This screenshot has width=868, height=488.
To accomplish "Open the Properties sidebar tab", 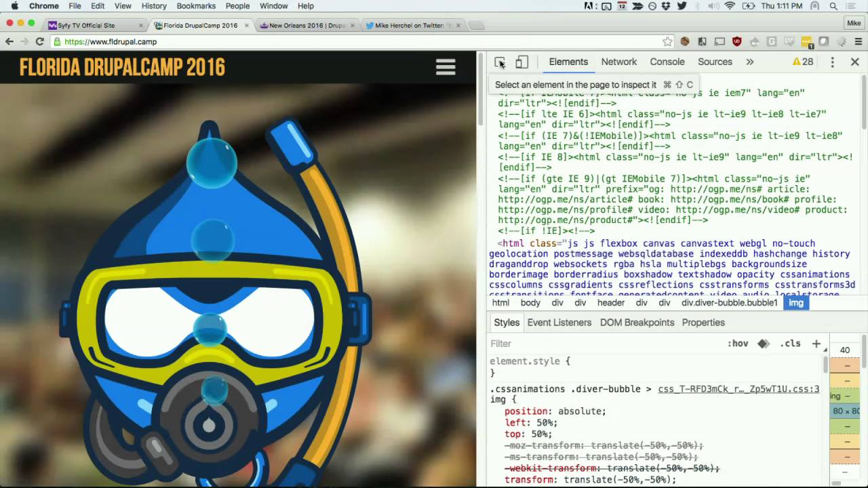I will 703,323.
